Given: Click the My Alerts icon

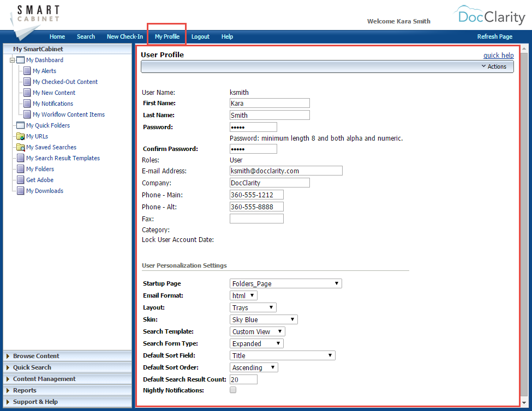Looking at the screenshot, I should [x=26, y=71].
